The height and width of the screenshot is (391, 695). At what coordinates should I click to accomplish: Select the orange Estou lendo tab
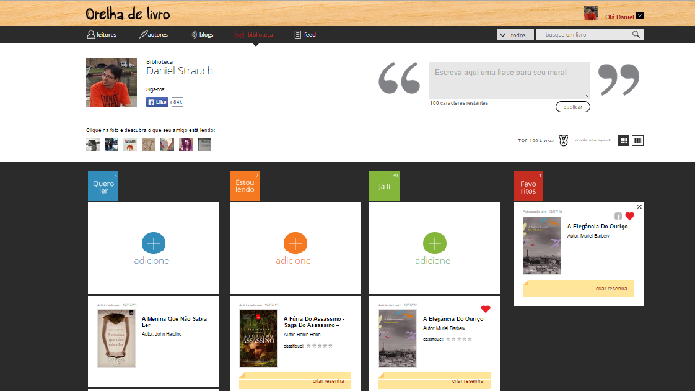245,186
